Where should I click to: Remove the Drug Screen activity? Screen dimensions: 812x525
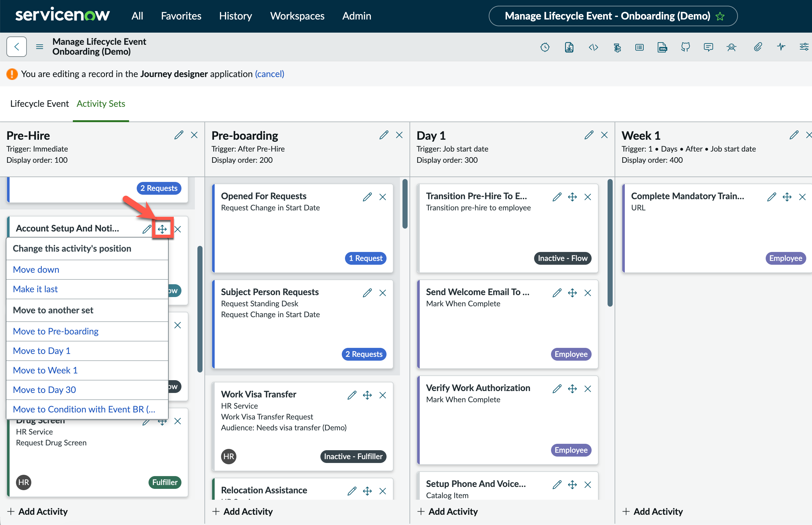pyautogui.click(x=178, y=421)
